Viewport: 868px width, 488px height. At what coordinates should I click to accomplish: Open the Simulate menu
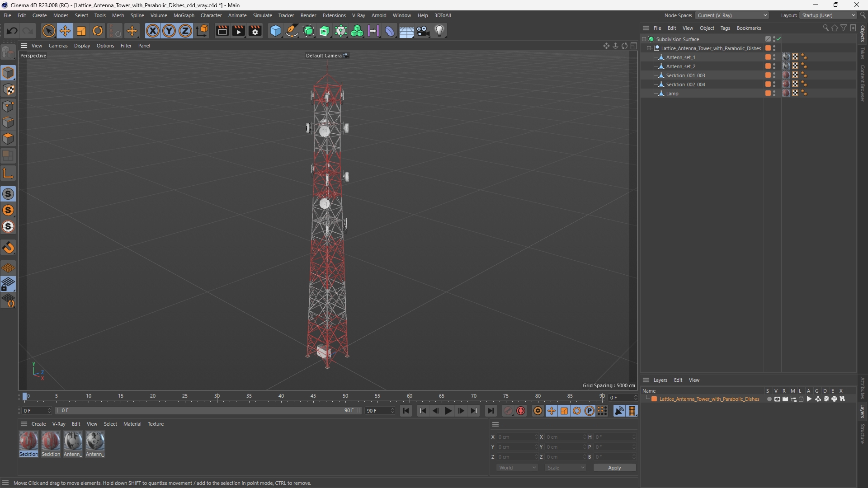pos(262,15)
